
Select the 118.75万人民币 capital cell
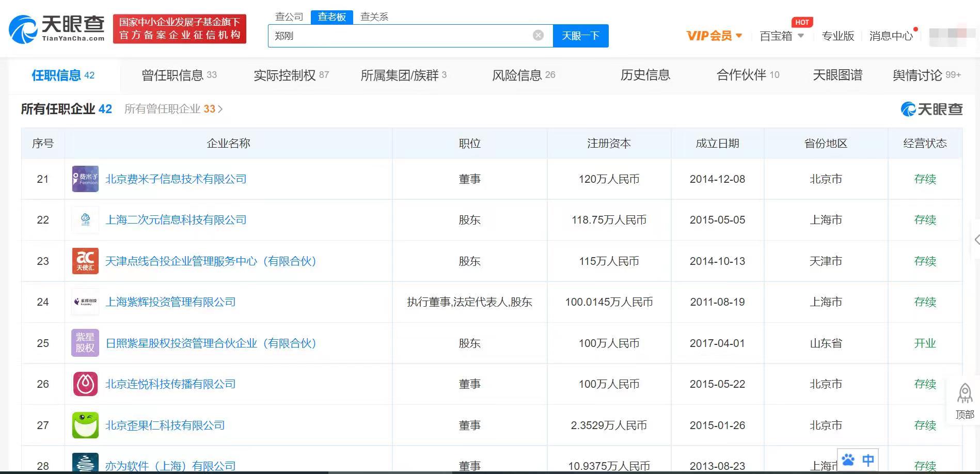pos(609,220)
